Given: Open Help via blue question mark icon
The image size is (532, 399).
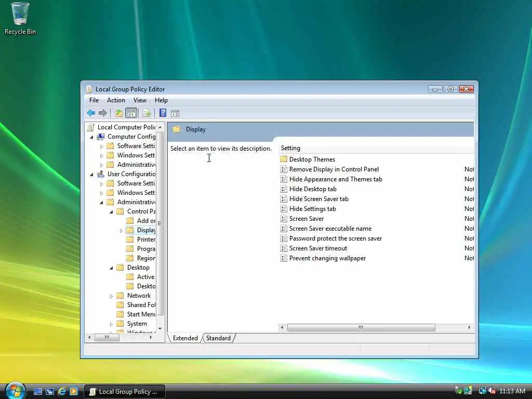Looking at the screenshot, I should click(x=163, y=113).
